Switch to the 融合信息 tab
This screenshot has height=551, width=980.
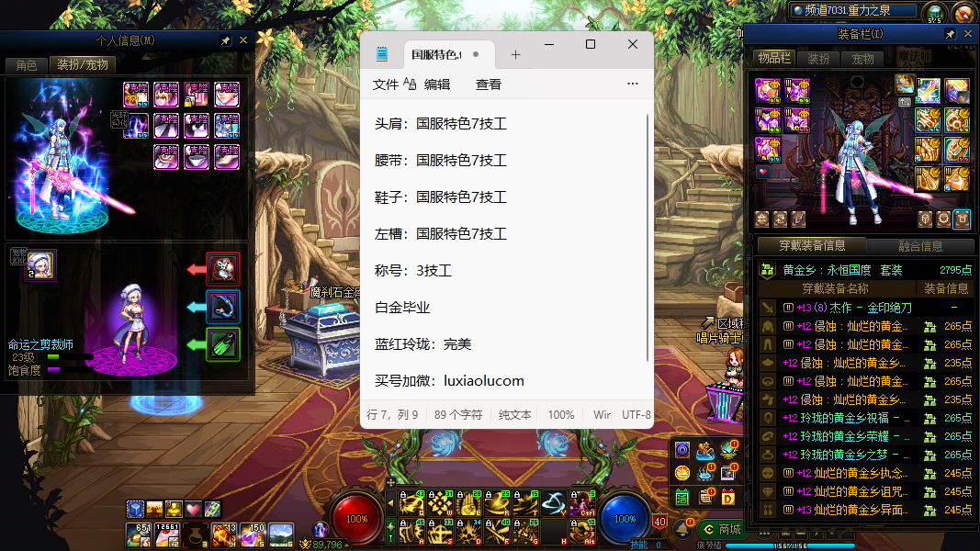[918, 246]
